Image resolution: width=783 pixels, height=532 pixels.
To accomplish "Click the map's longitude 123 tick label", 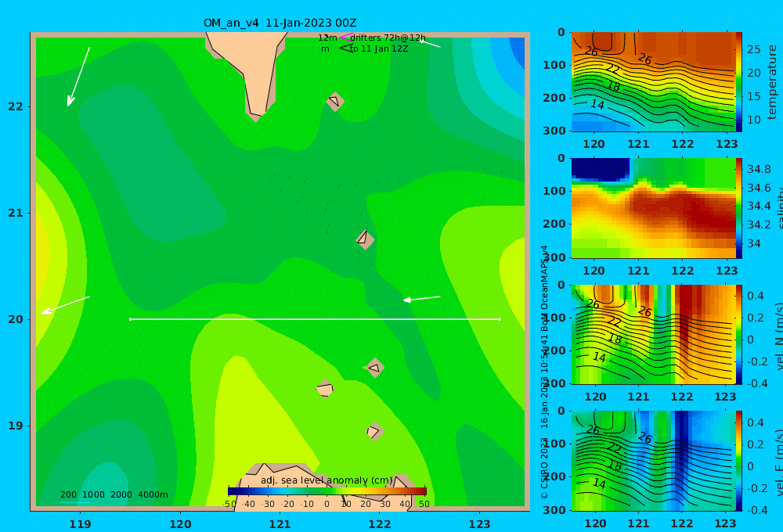I will pyautogui.click(x=479, y=524).
